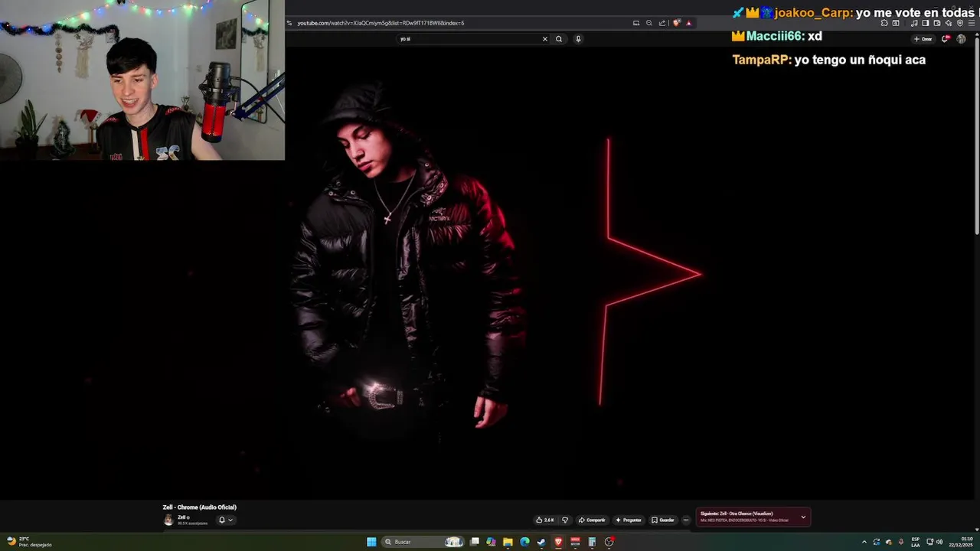Show hidden system tray icons chevron
Viewport: 980px width, 551px height.
[x=864, y=542]
